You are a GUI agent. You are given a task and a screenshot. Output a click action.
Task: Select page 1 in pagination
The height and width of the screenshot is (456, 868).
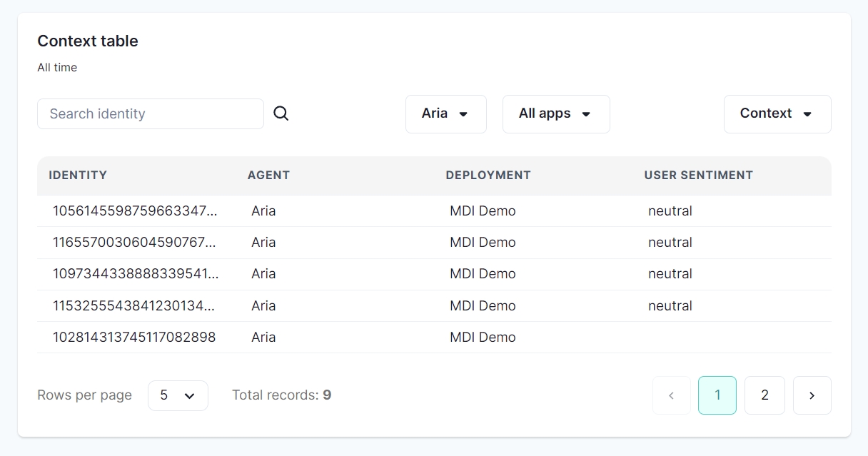(x=717, y=395)
